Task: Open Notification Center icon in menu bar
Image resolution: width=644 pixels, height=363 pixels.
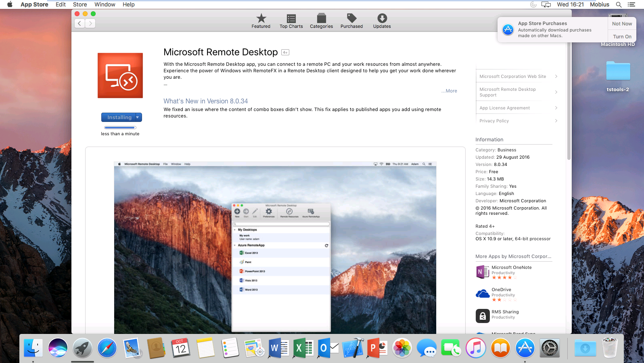Action: pos(631,4)
